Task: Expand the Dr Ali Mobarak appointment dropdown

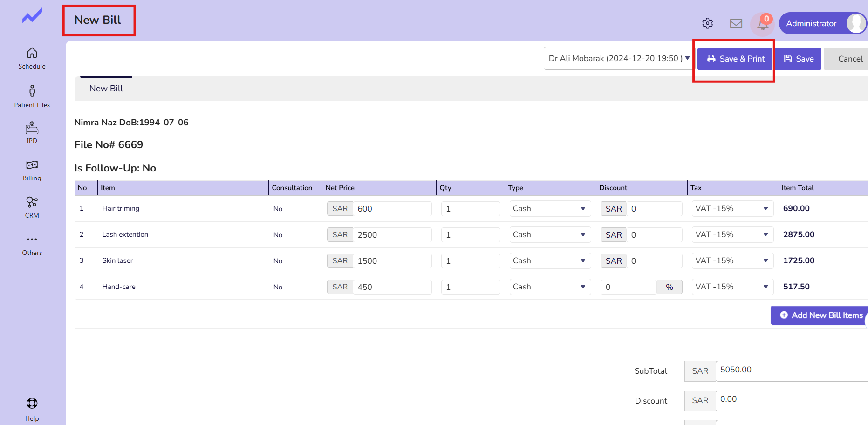Action: [619, 59]
